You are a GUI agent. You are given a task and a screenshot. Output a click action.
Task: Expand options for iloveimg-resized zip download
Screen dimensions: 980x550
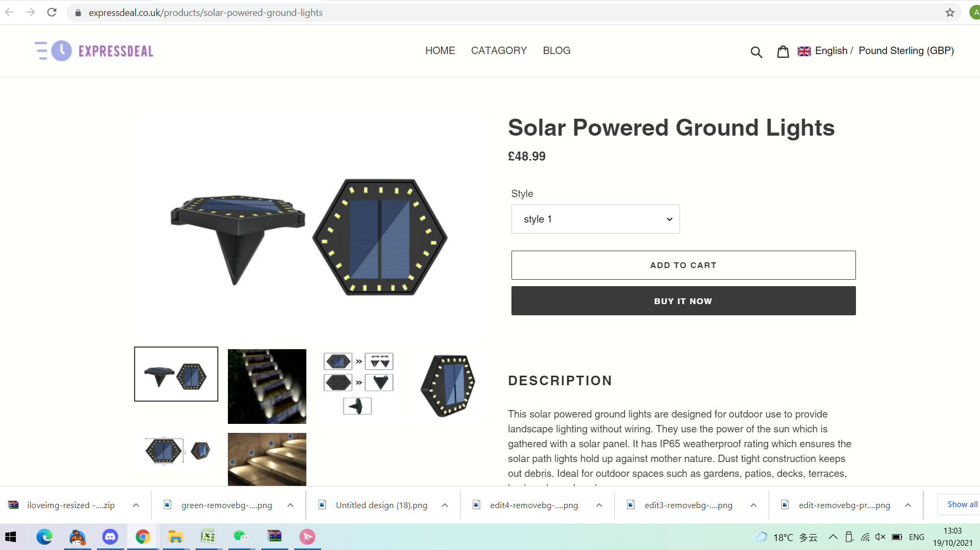(136, 505)
